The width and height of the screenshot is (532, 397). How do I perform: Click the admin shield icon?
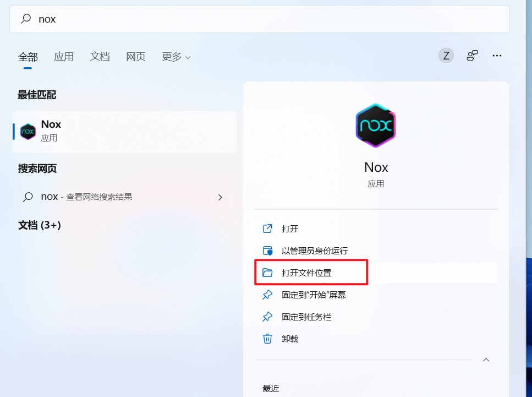[x=268, y=251]
